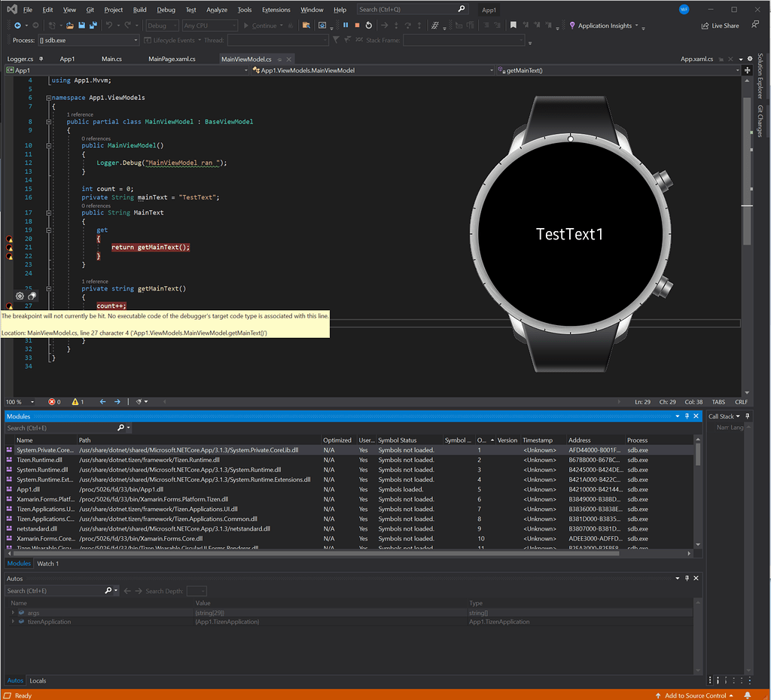Click the Restart debugging icon
Viewport: 771px width, 700px height.
(369, 26)
